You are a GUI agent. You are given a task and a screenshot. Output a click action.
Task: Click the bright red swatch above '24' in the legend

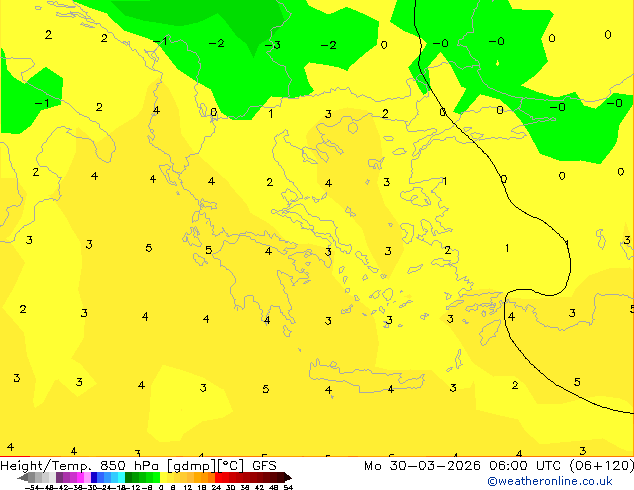click(218, 477)
